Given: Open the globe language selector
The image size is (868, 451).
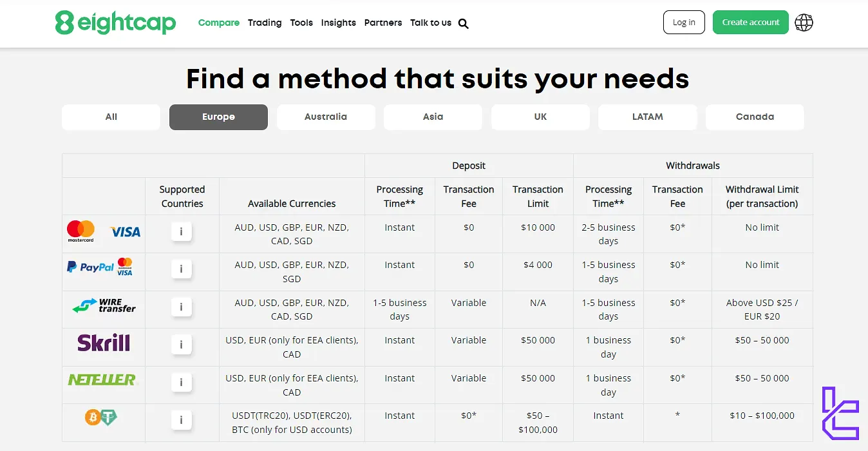Looking at the screenshot, I should pyautogui.click(x=804, y=23).
